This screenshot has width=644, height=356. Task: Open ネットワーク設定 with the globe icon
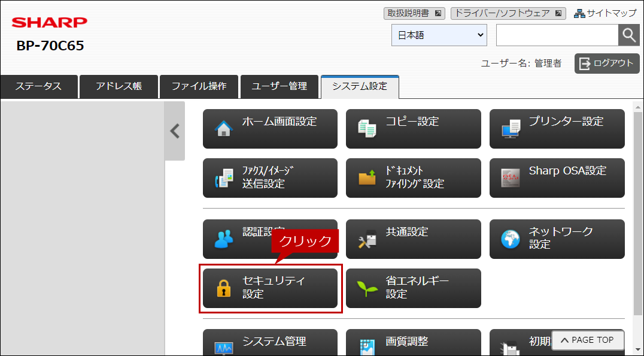[x=511, y=239]
